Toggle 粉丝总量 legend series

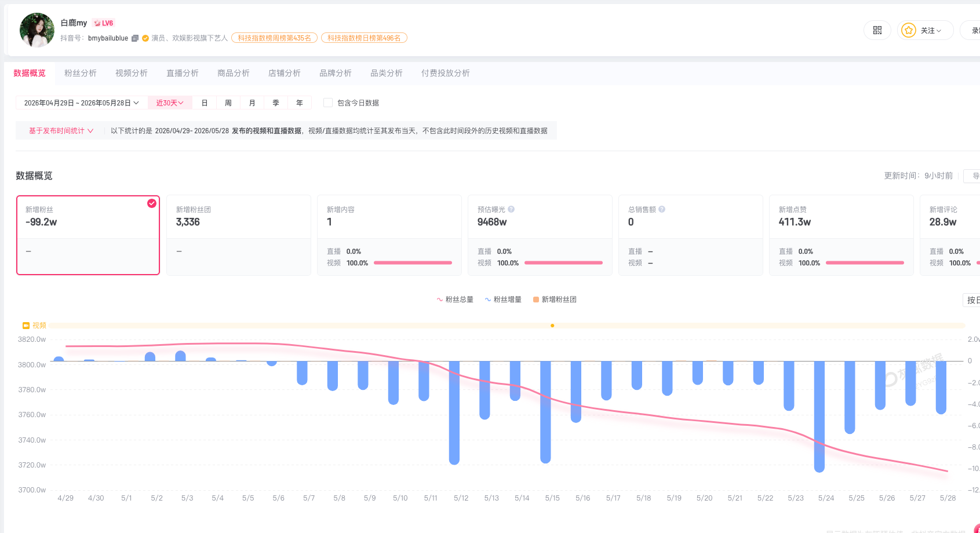[x=455, y=300]
